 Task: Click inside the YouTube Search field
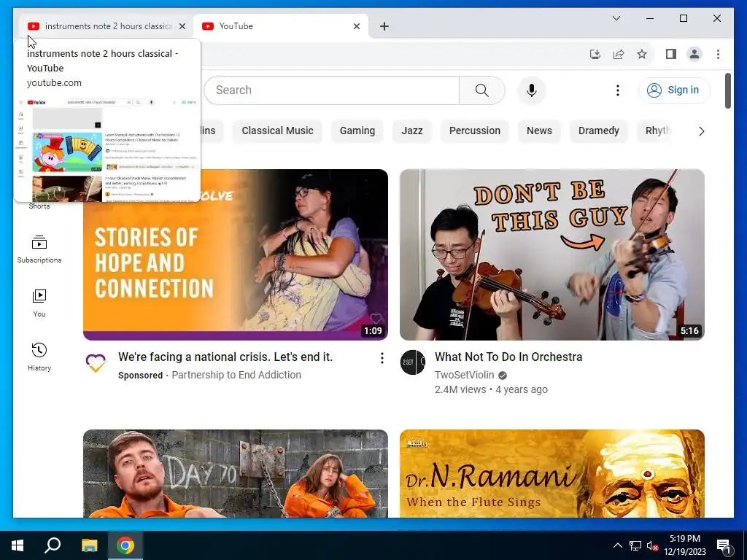tap(332, 90)
